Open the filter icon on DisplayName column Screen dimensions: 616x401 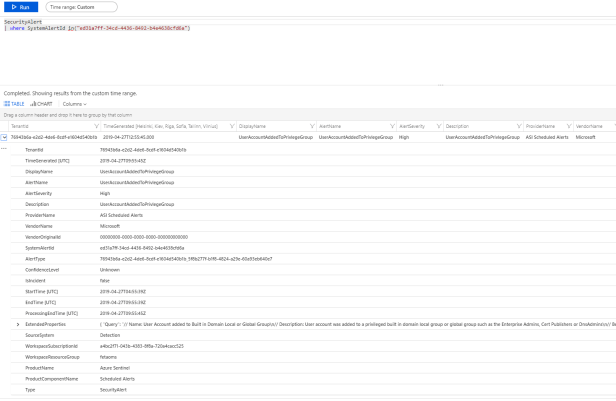click(x=312, y=126)
